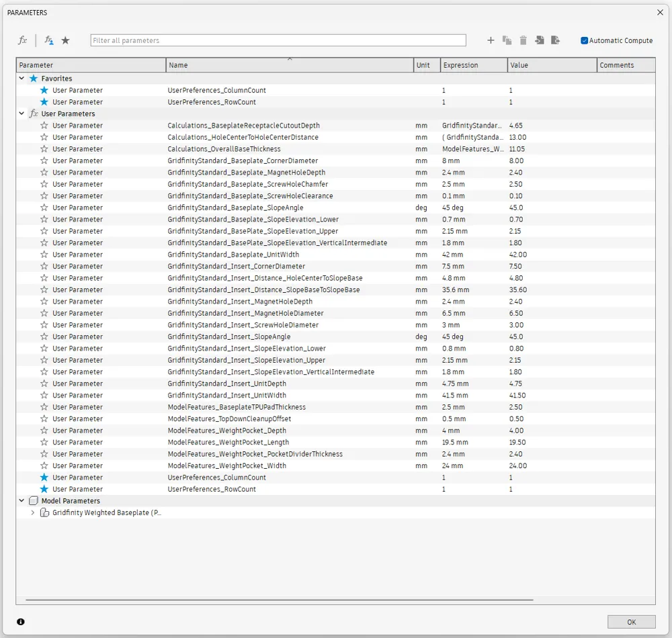The image size is (672, 638).
Task: Click the Filter all parameters field
Action: 278,40
